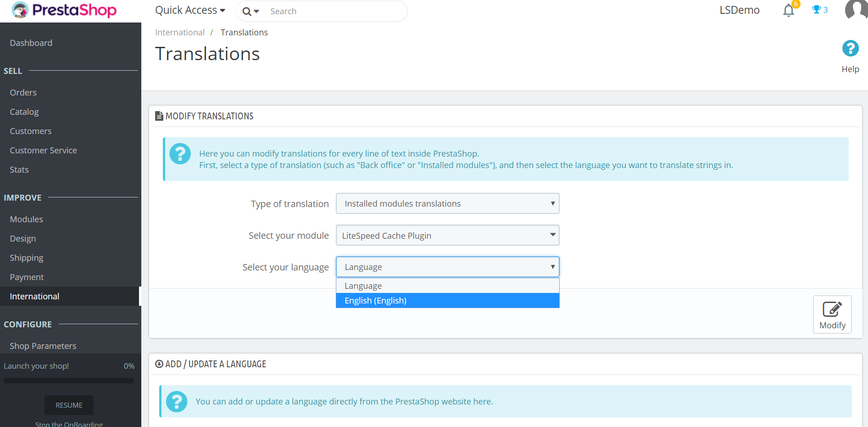This screenshot has height=427, width=868.
Task: Choose English (English) from the list
Action: pos(448,300)
